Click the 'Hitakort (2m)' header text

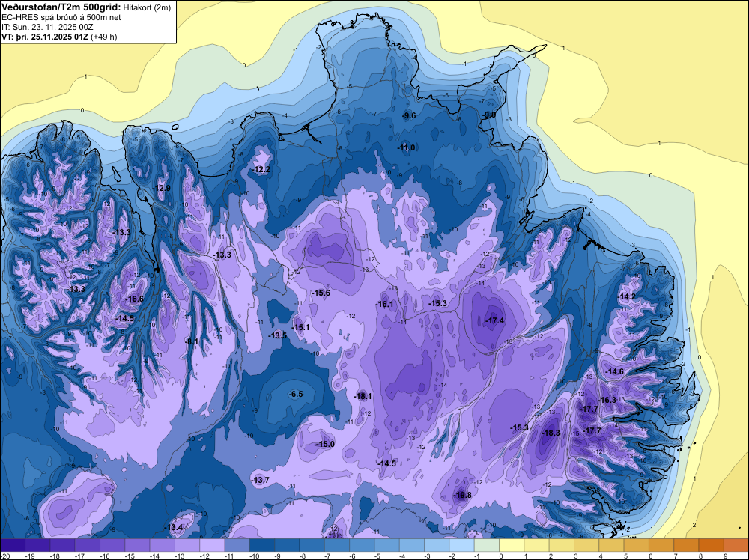tap(147, 7)
